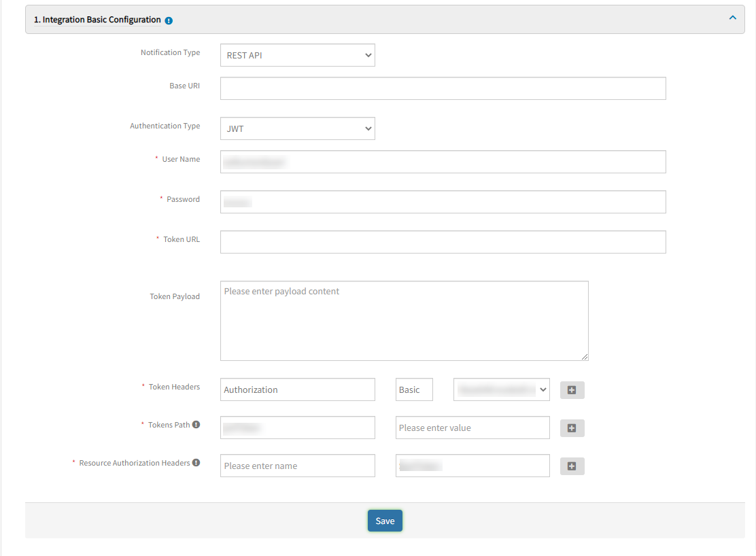
Task: Focus the Base URI input field
Action: [443, 89]
